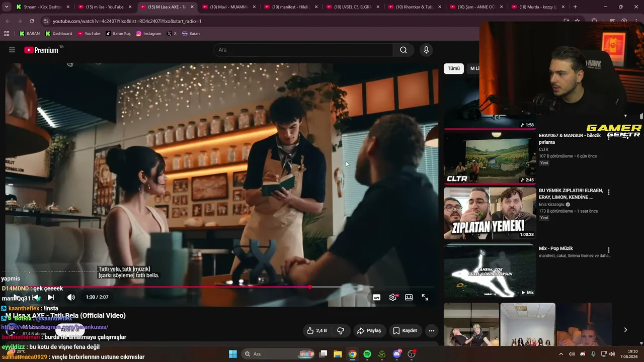
Task: Click the taskbar search box Ara
Action: 278,354
